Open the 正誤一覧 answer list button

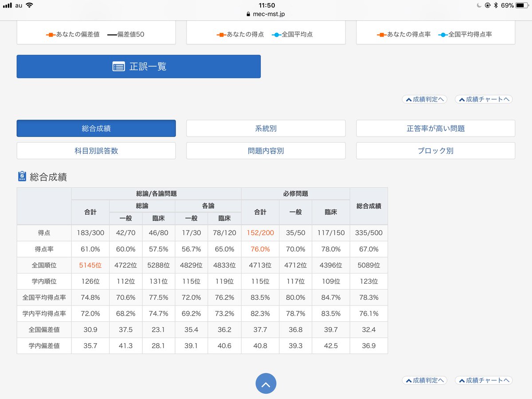coord(138,66)
